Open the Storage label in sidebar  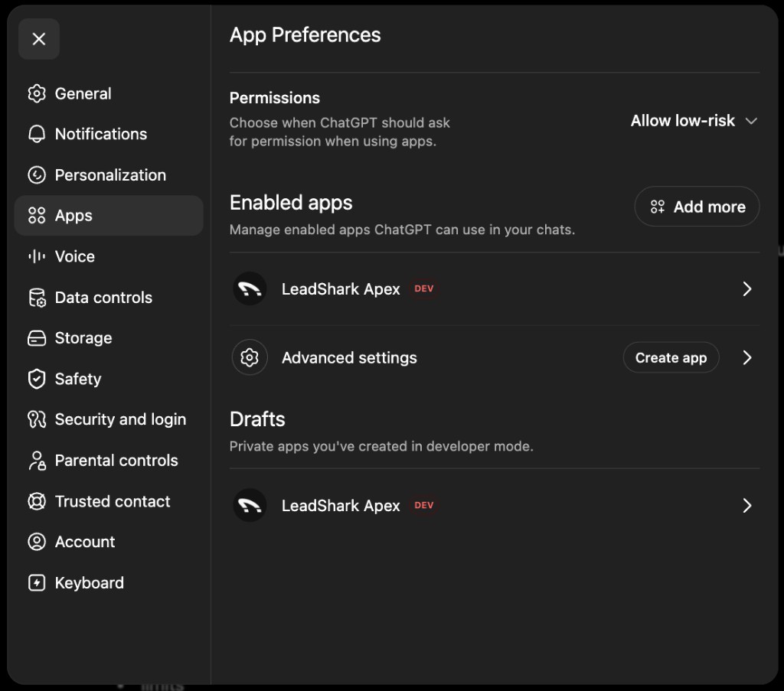coord(83,338)
